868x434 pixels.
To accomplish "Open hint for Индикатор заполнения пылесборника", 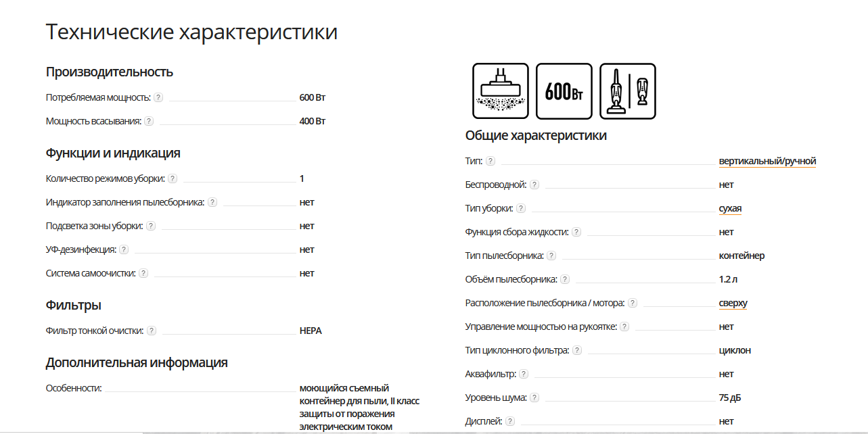I will [212, 202].
